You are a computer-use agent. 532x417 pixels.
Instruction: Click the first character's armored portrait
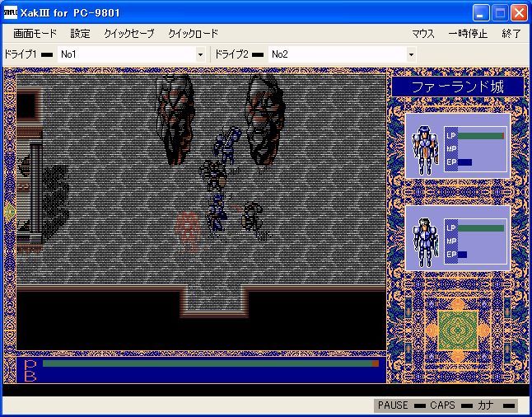(x=424, y=150)
